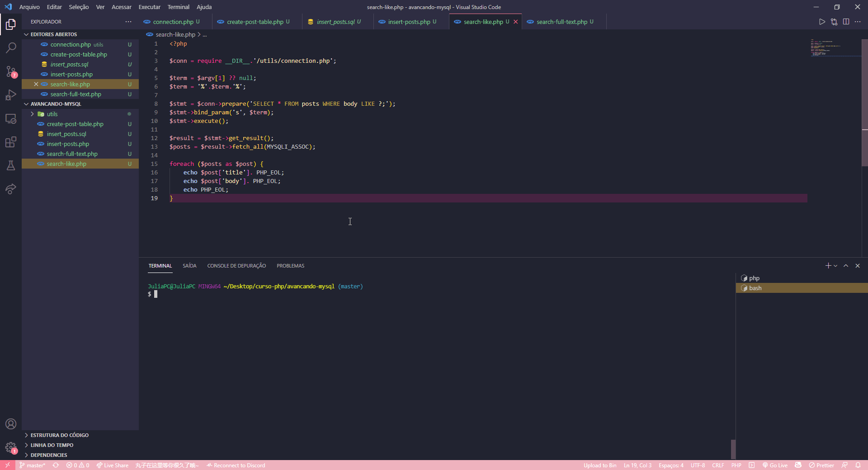Screen dimensions: 868x470
Task: Synchronize changes icon in status bar
Action: coord(56,465)
